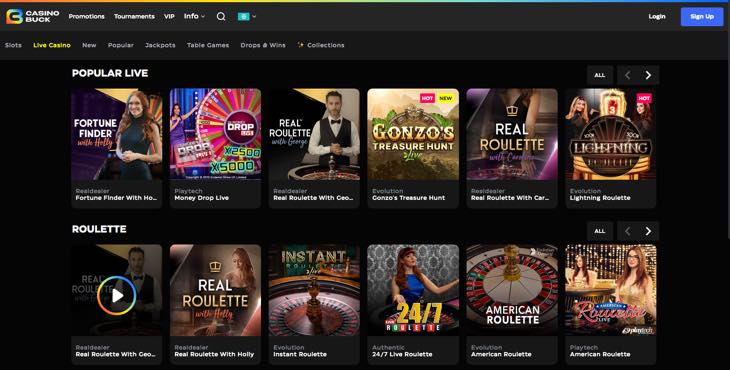This screenshot has width=730, height=370.
Task: Select the Live Casino tab
Action: point(52,45)
